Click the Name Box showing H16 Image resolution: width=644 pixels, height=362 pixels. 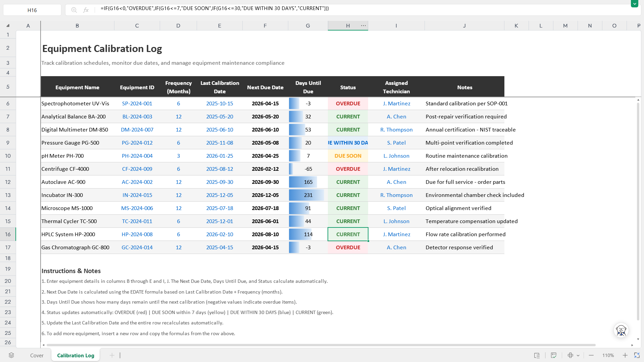pyautogui.click(x=32, y=10)
